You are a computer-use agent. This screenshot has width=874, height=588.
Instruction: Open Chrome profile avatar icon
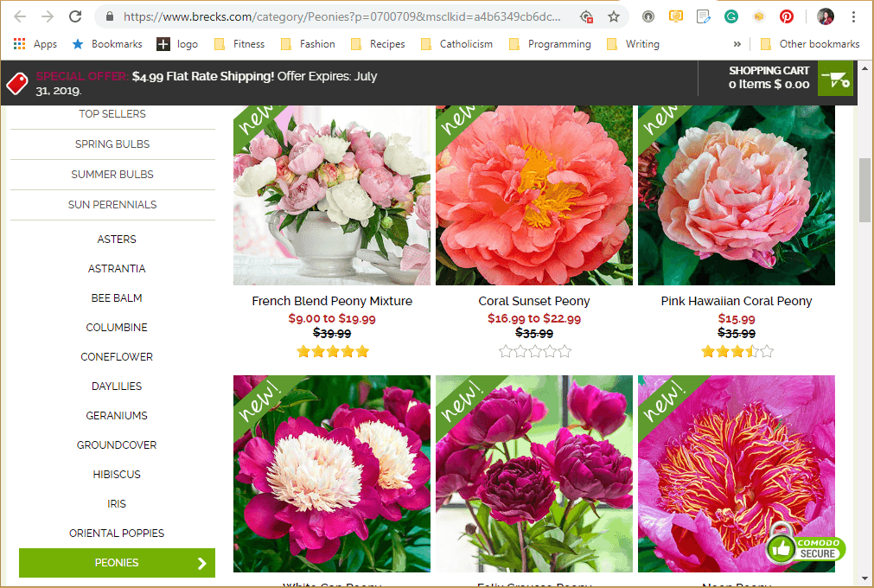point(826,16)
